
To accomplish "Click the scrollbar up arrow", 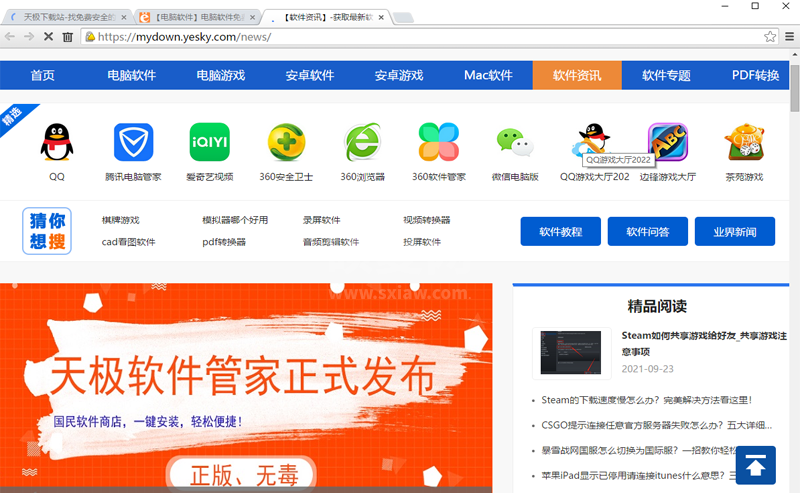I will pos(795,54).
